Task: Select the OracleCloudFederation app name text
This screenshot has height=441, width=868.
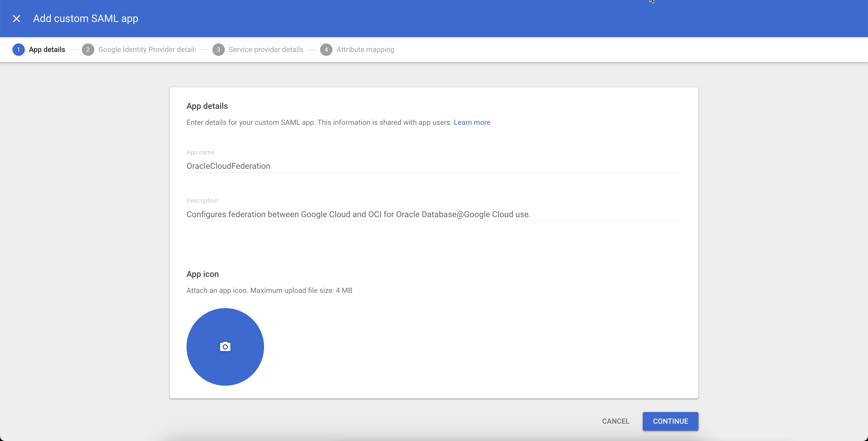Action: (x=228, y=166)
